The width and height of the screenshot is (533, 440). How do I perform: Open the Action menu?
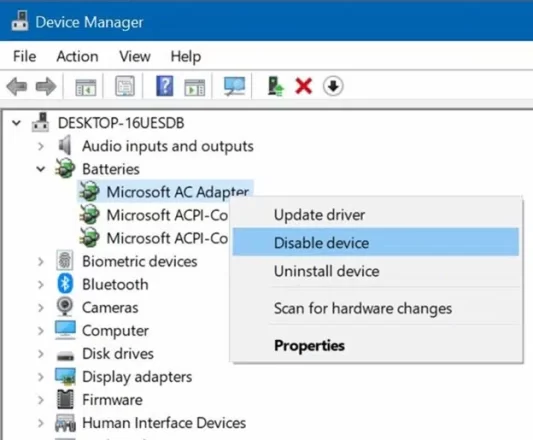click(78, 56)
